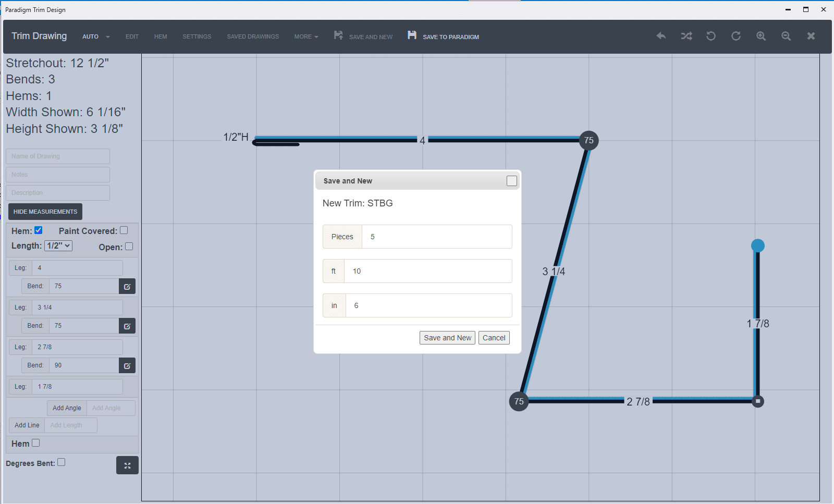The image size is (834, 504).
Task: Open the SETTINGS menu
Action: click(x=197, y=36)
